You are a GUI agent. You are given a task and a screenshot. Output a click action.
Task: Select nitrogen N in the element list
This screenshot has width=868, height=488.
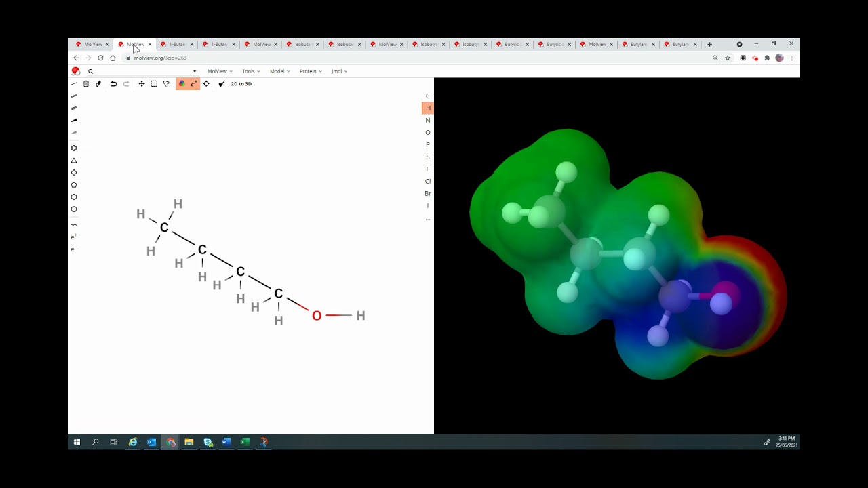(428, 120)
